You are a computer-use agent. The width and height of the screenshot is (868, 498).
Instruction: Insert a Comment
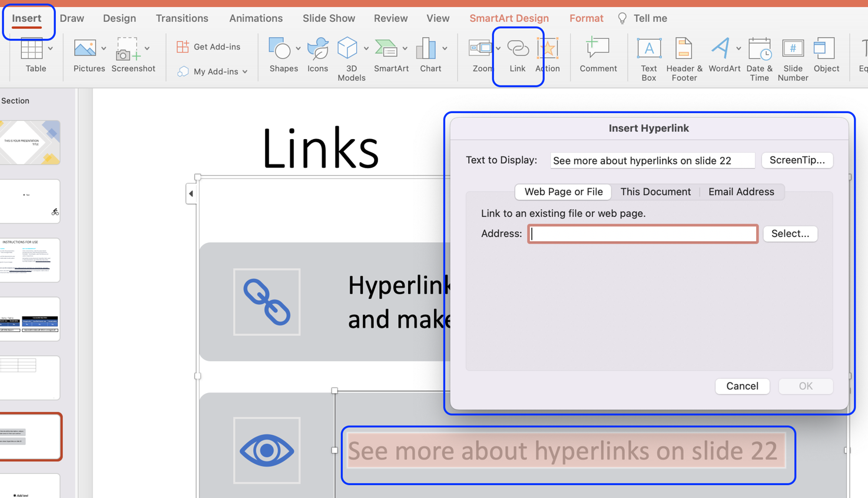[598, 56]
